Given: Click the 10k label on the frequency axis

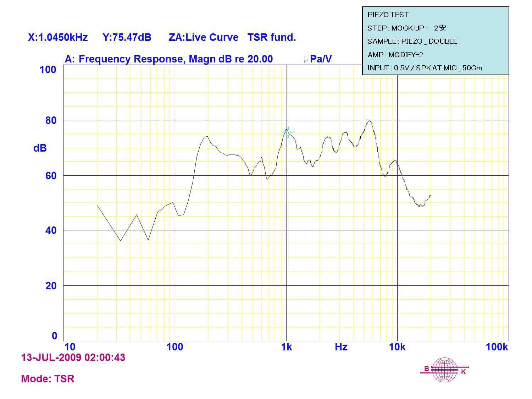Looking at the screenshot, I should pos(397,347).
